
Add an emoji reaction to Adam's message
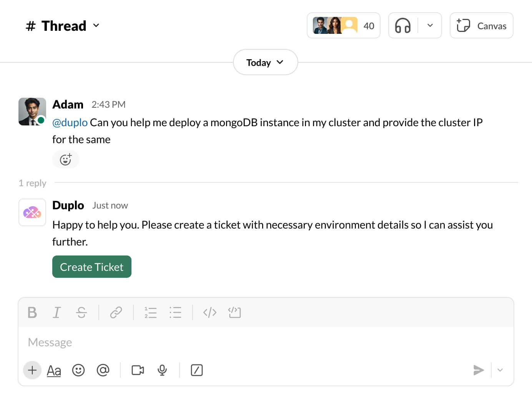tap(66, 159)
